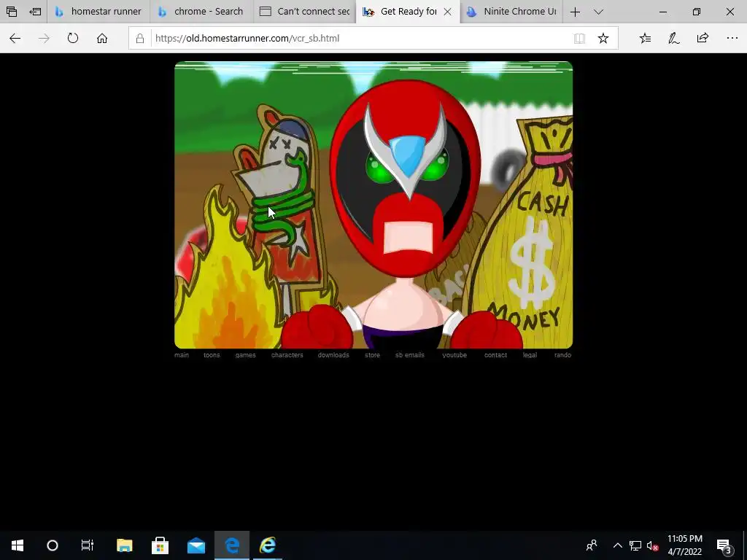Open the toons link
The height and width of the screenshot is (560, 747).
212,355
